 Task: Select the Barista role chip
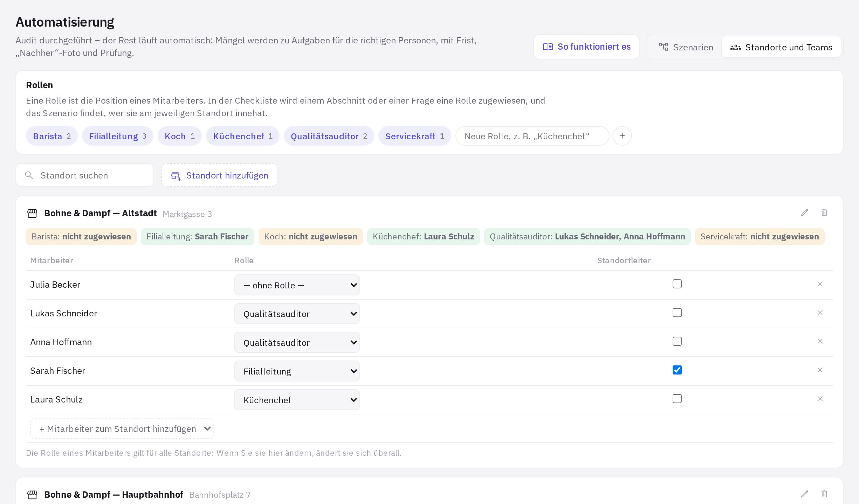point(52,136)
